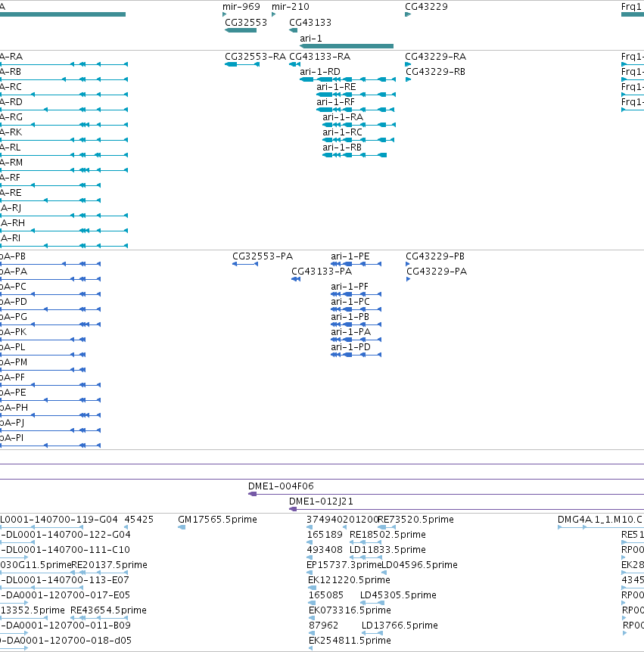Select protein label ending in PJ
The width and height of the screenshot is (644, 652).
pos(12,423)
